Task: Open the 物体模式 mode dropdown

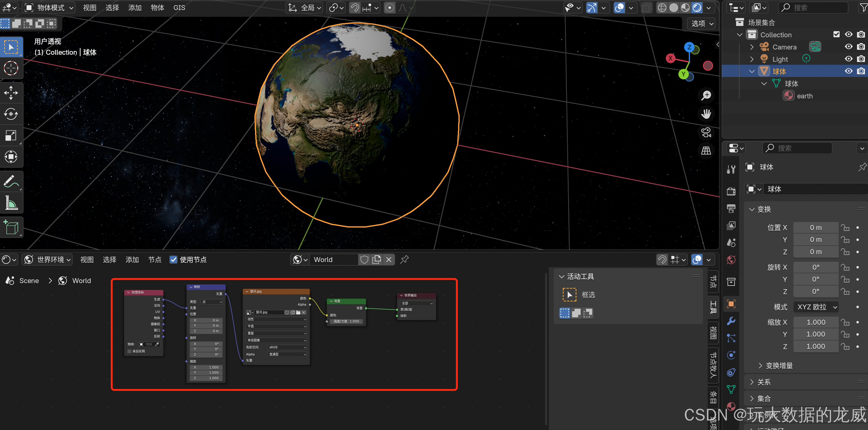Action: pyautogui.click(x=49, y=7)
